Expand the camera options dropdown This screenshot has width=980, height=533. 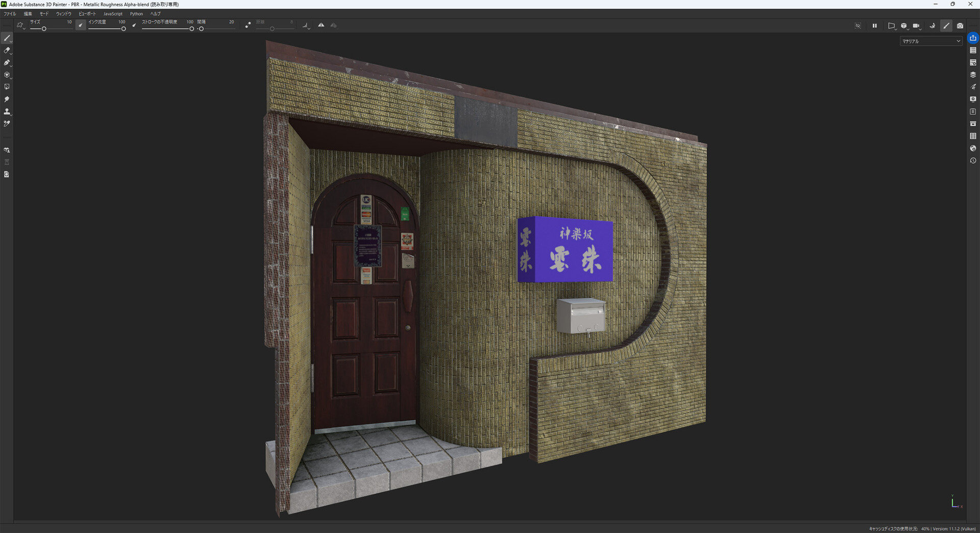pyautogui.click(x=917, y=26)
